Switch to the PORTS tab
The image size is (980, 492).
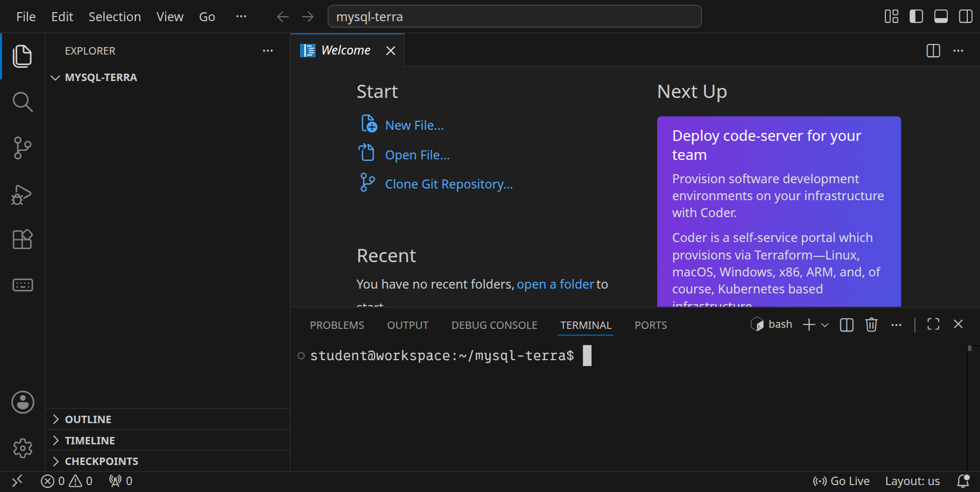(x=651, y=325)
